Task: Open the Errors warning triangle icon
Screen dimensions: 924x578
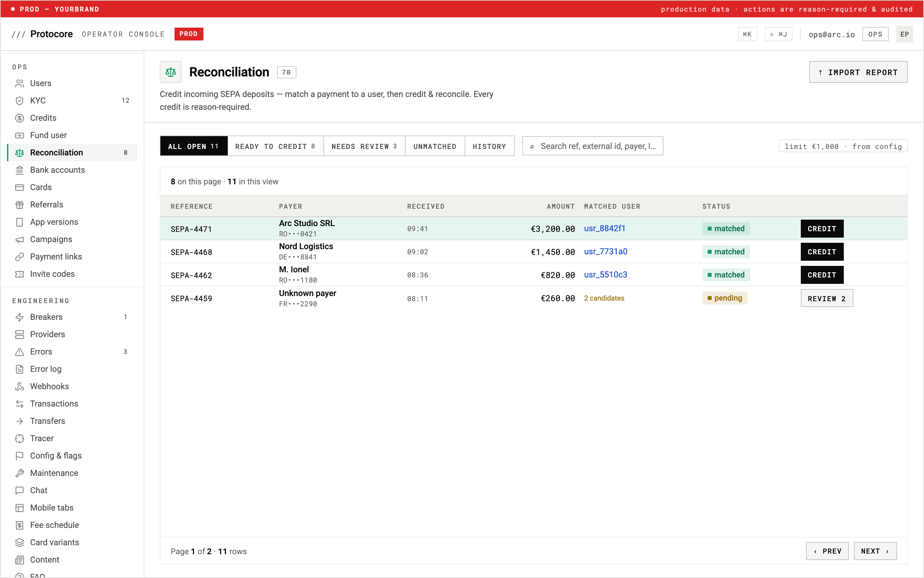Action: click(20, 352)
